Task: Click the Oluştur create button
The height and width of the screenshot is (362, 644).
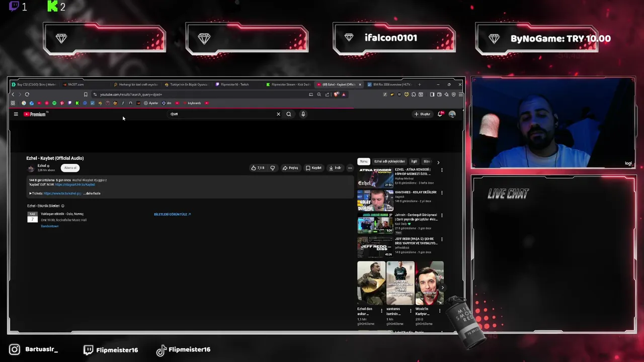Action: coord(422,114)
